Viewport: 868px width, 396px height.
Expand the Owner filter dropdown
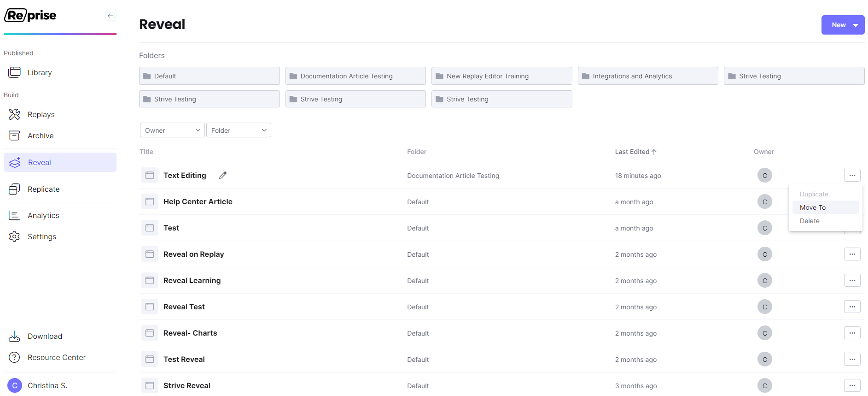point(172,130)
